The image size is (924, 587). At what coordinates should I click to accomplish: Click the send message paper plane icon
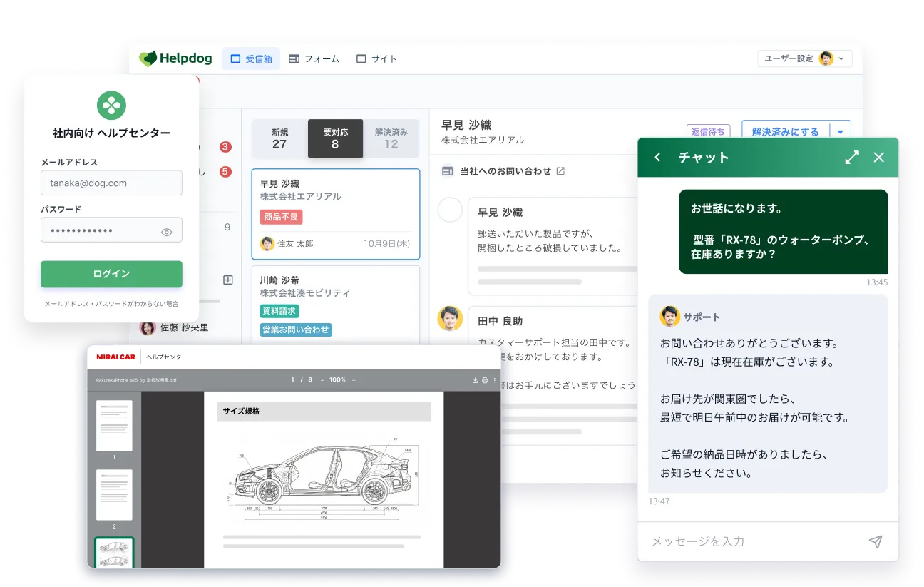[876, 542]
